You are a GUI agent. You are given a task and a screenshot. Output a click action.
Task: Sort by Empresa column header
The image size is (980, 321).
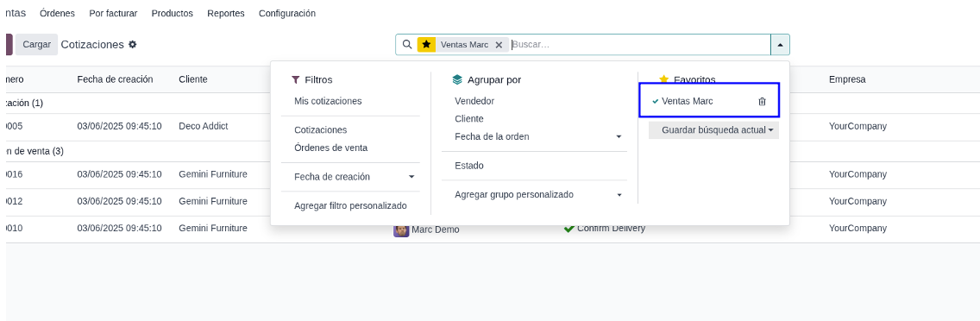(847, 79)
